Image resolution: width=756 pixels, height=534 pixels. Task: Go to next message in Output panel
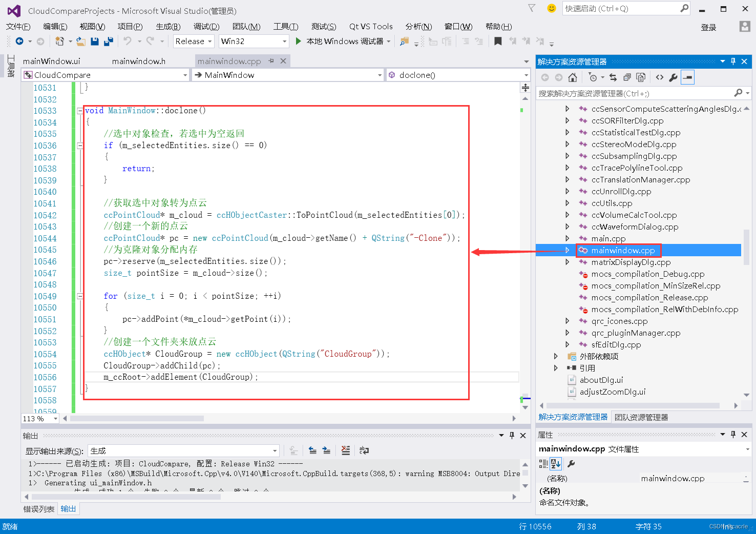click(x=326, y=450)
